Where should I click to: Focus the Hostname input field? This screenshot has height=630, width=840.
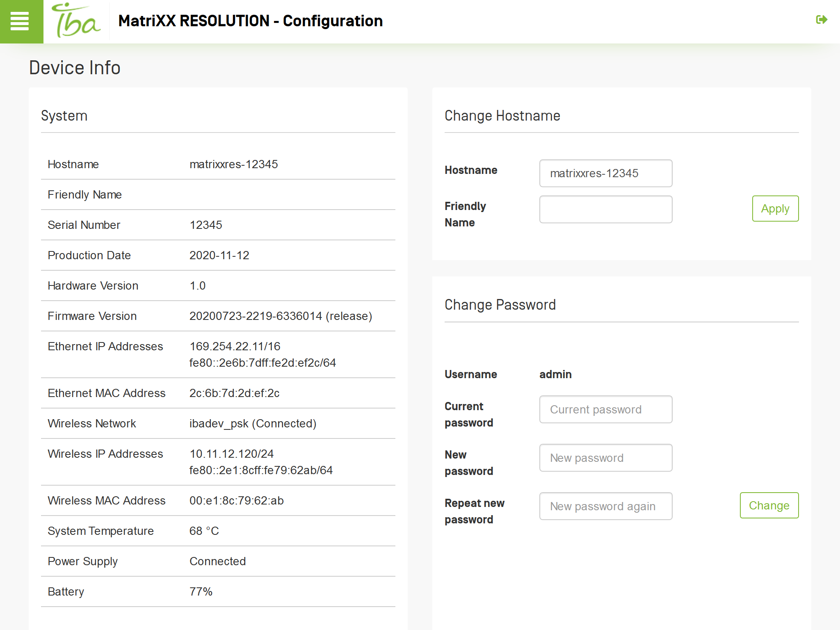point(606,173)
